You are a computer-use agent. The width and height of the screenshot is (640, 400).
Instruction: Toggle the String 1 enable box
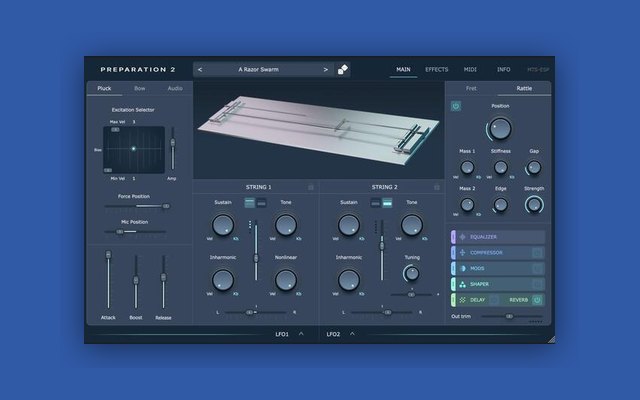pyautogui.click(x=311, y=187)
